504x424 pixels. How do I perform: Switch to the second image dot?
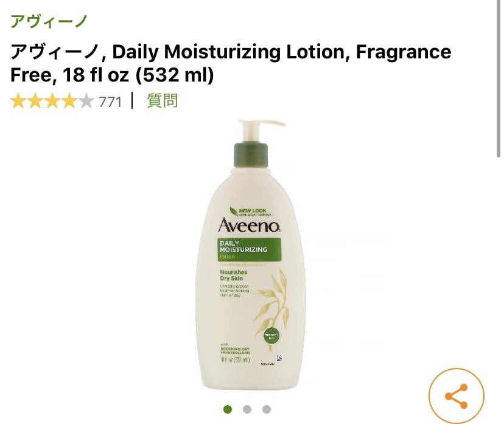click(x=247, y=409)
